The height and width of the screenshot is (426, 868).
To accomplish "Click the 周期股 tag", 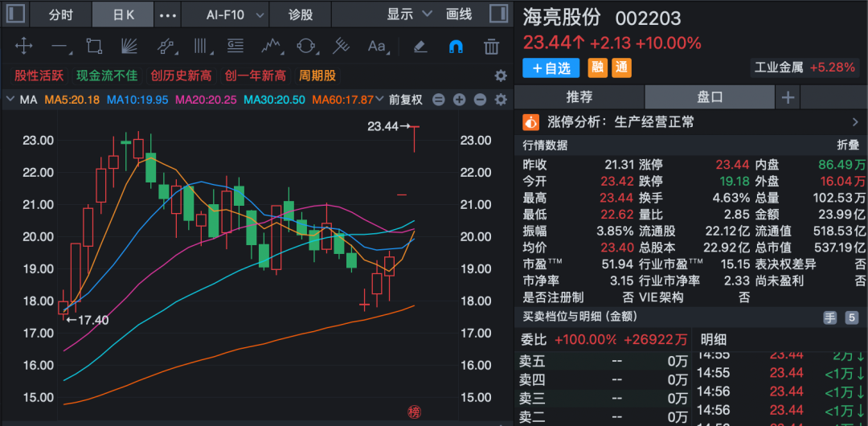I will pos(317,76).
